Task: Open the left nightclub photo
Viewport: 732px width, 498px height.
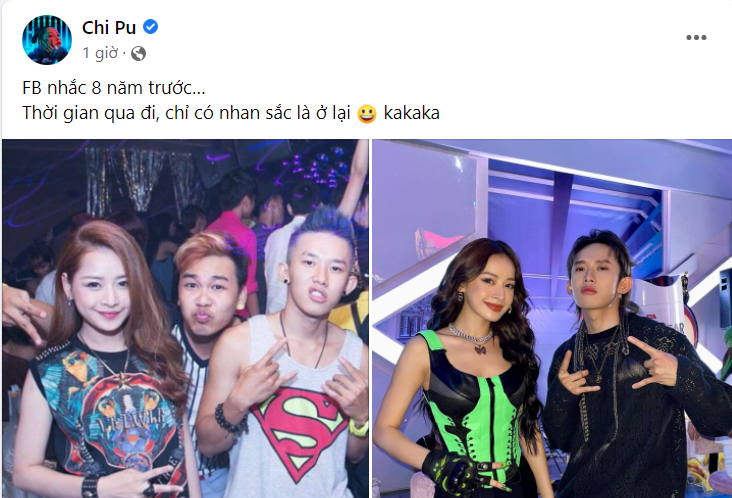Action: (x=185, y=318)
